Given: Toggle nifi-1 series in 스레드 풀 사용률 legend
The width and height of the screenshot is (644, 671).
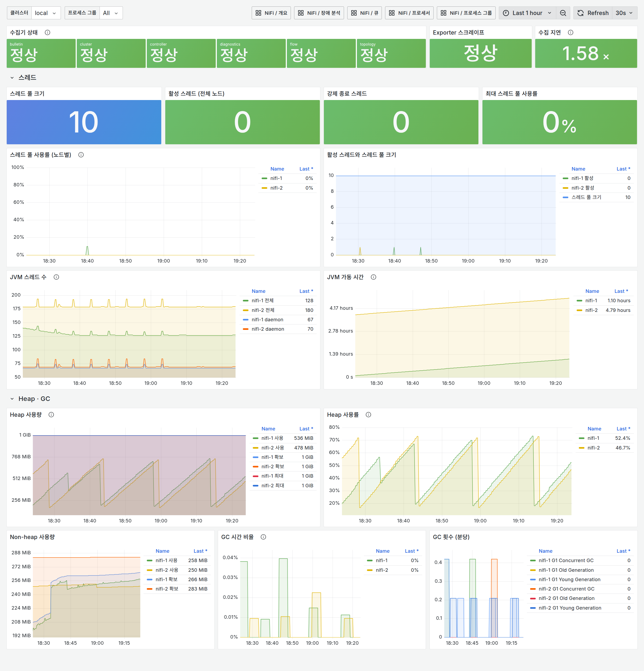Looking at the screenshot, I should [x=276, y=178].
